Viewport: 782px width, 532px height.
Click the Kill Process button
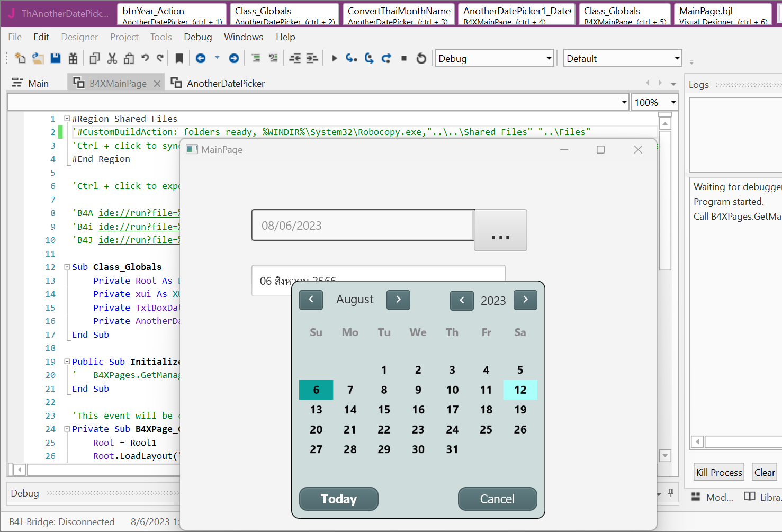(719, 472)
